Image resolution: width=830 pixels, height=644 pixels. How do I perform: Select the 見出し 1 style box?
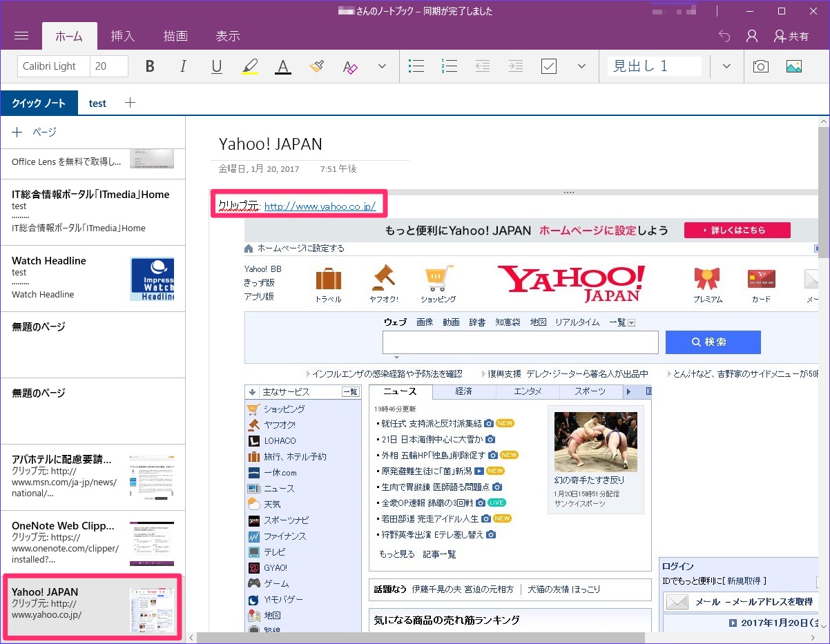tap(655, 66)
